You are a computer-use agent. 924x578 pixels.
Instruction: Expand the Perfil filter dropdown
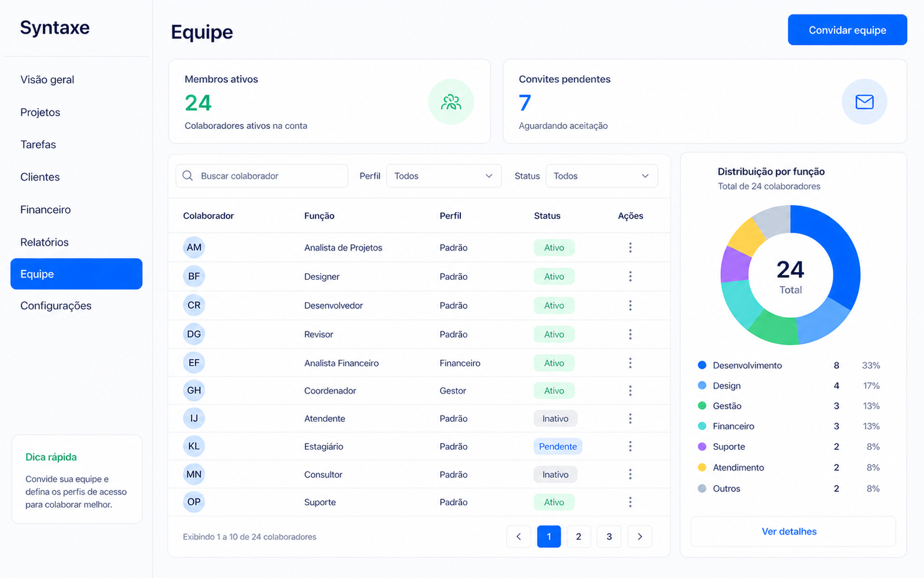pos(444,176)
